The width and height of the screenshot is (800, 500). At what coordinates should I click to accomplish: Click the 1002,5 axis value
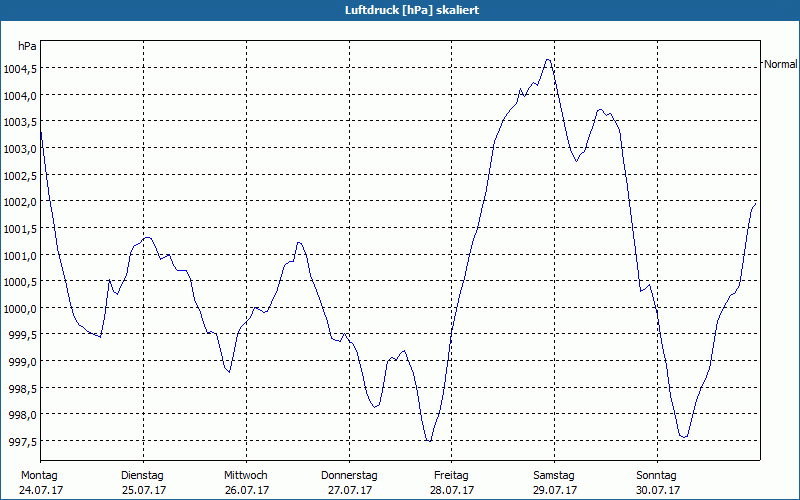click(20, 175)
